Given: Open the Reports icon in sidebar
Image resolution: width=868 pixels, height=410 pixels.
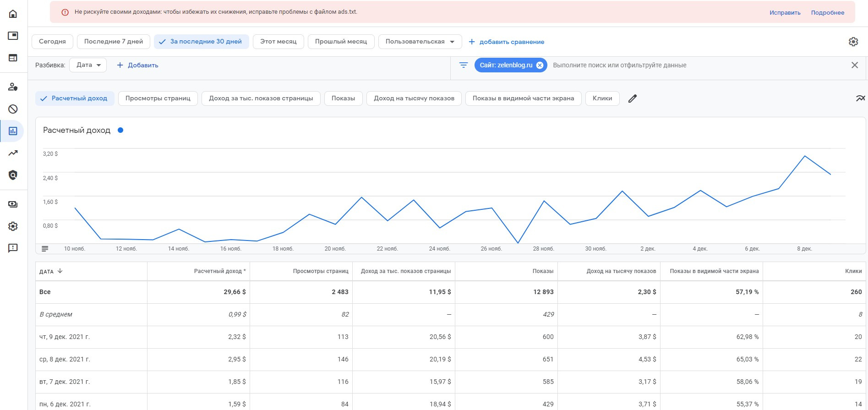Looking at the screenshot, I should [13, 131].
